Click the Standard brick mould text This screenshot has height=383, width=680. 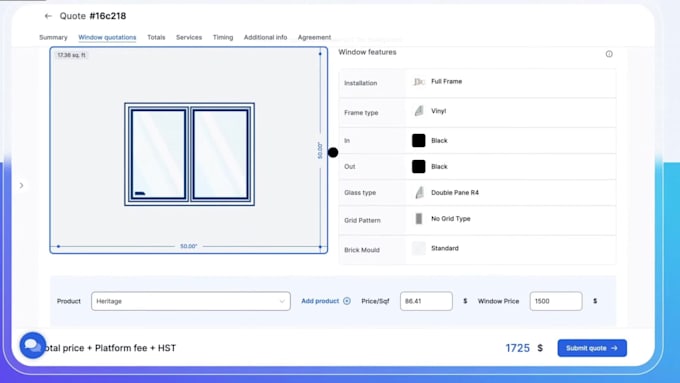click(445, 248)
